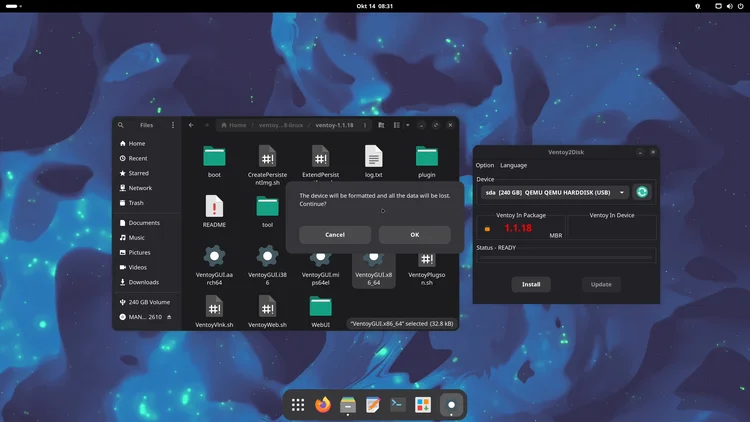Open Activities workspace indicator
This screenshot has width=750, height=422.
(13, 6)
